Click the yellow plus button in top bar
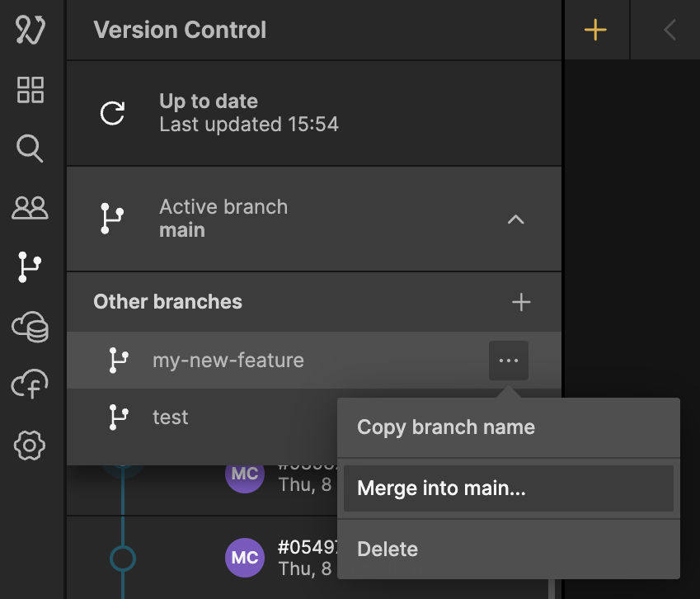 [x=595, y=31]
